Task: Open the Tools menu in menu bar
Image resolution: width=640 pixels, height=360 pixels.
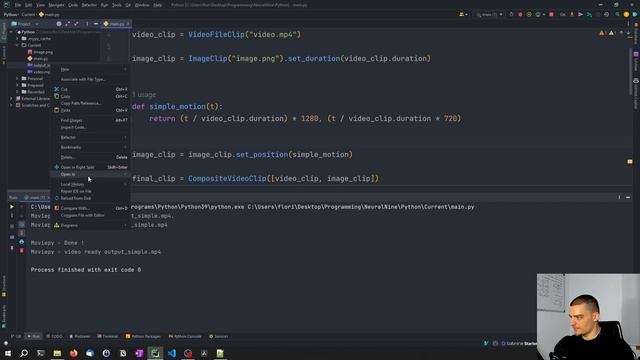Action: click(117, 5)
